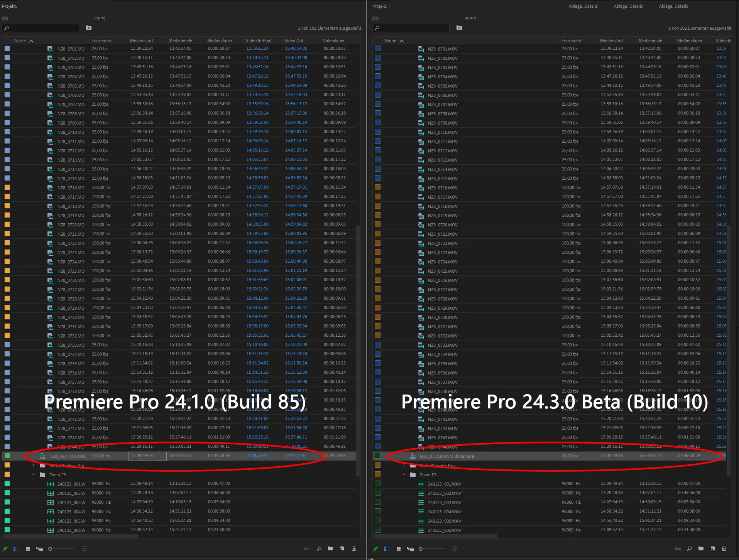The width and height of the screenshot is (739, 560).
Task: Click Automate to Sequence icon in left panel
Action: pos(307,549)
